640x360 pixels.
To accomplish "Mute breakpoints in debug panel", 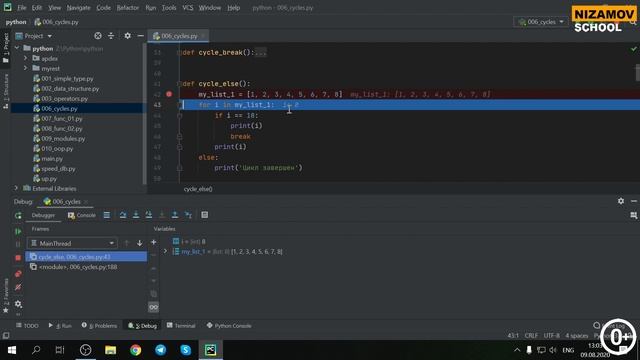I will click(x=18, y=287).
